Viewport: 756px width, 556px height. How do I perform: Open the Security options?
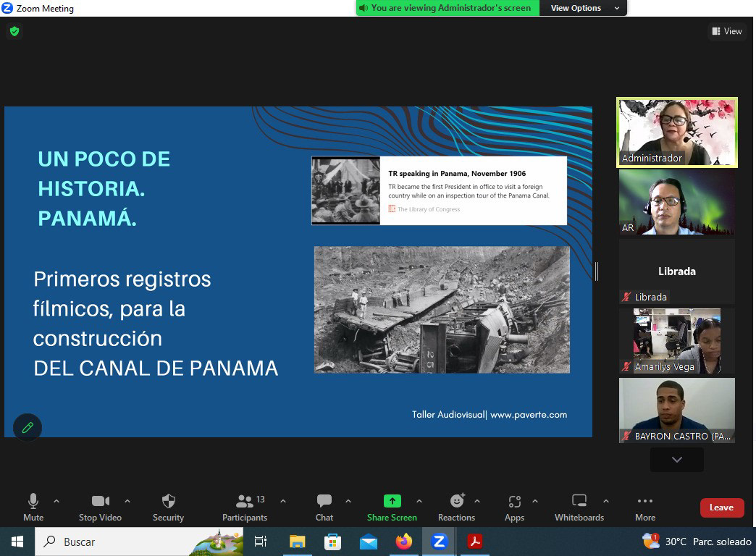coord(168,500)
